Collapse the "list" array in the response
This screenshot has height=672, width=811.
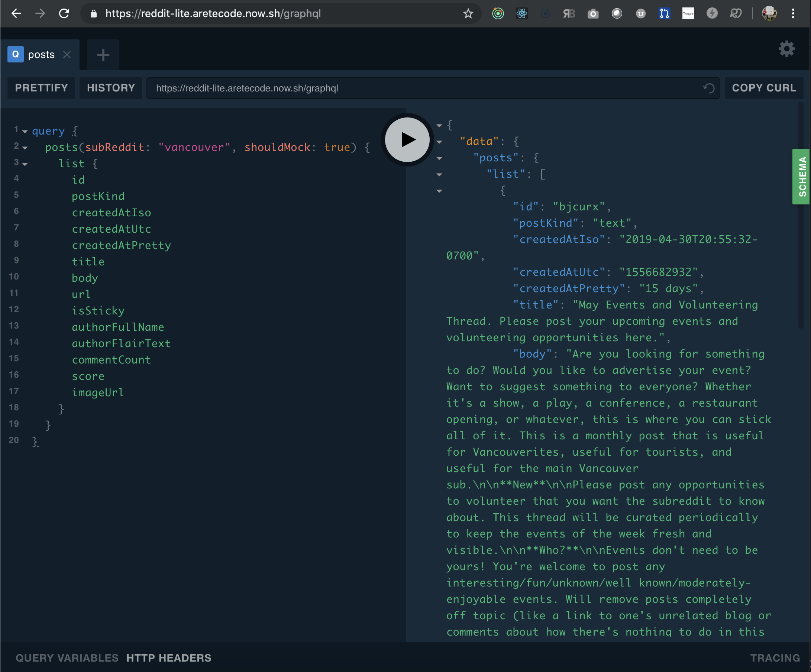pyautogui.click(x=440, y=175)
